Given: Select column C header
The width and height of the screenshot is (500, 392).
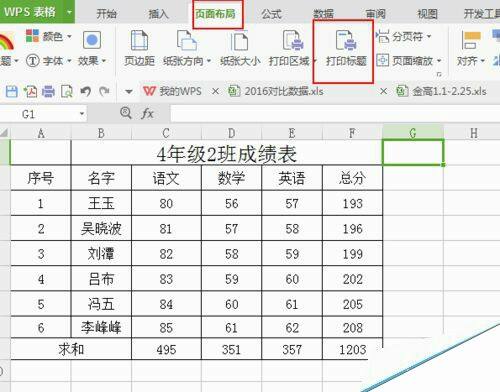Looking at the screenshot, I should pos(166,133).
